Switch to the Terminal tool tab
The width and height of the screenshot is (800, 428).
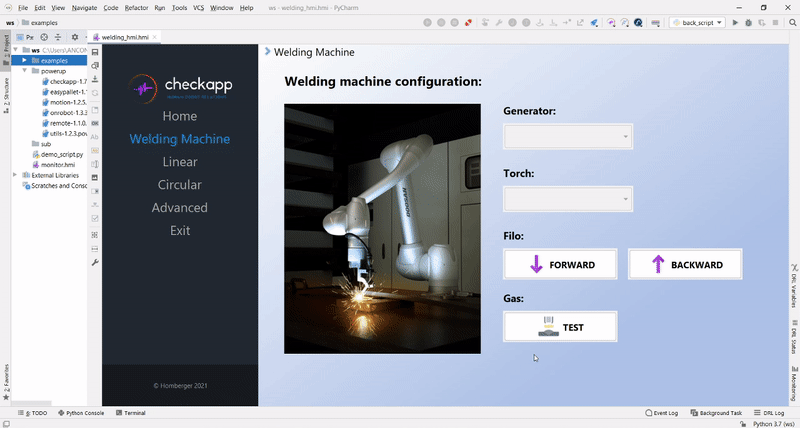click(x=131, y=413)
